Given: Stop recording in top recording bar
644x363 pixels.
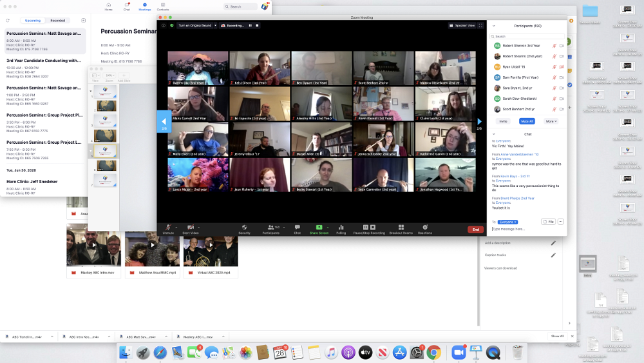Looking at the screenshot, I should point(257,26).
